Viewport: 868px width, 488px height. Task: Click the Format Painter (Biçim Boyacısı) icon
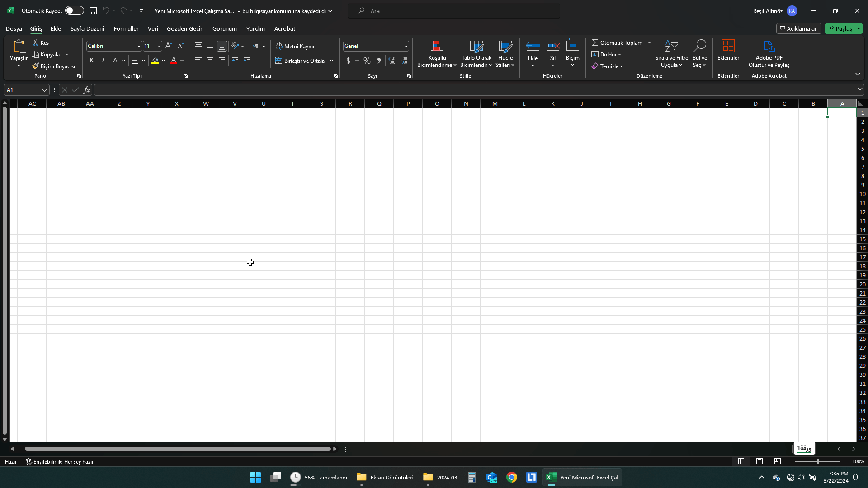pyautogui.click(x=35, y=66)
